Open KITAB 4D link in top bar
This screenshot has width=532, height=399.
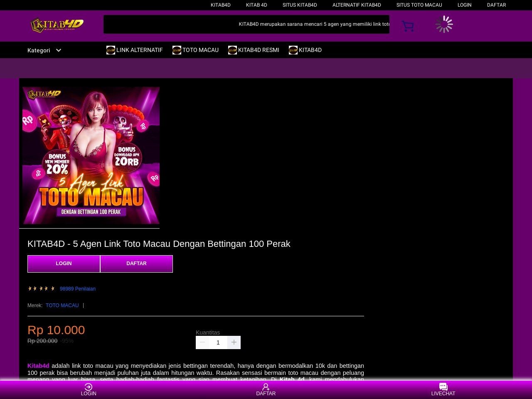[x=256, y=5]
